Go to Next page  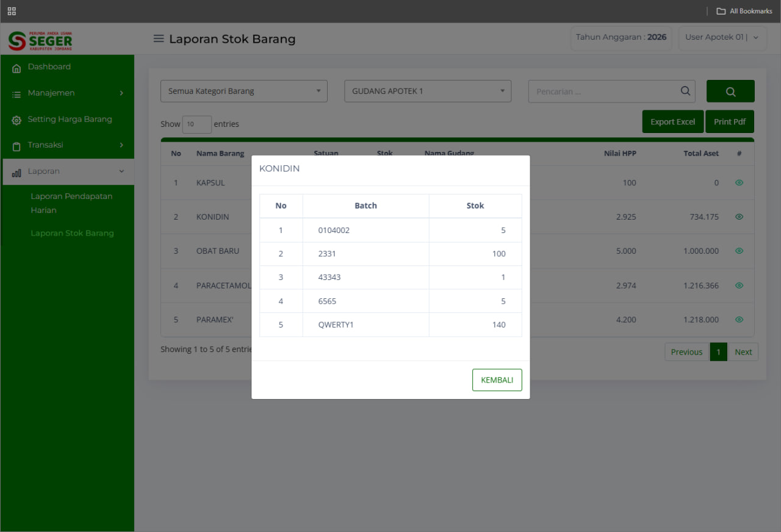pos(743,352)
